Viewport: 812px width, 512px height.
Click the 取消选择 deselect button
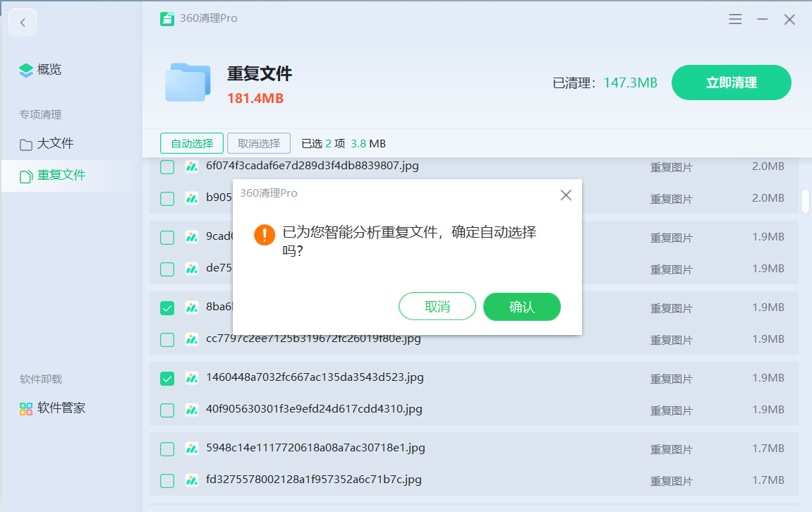coord(259,143)
